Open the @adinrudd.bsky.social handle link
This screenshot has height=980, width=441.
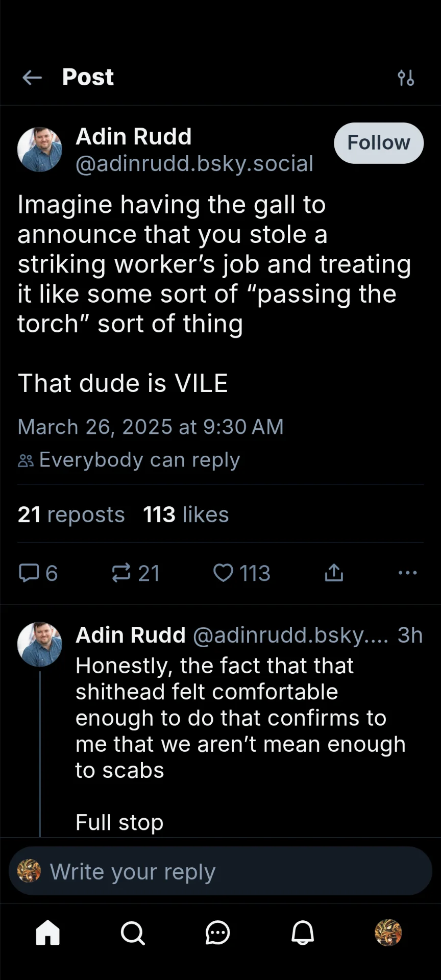[194, 164]
